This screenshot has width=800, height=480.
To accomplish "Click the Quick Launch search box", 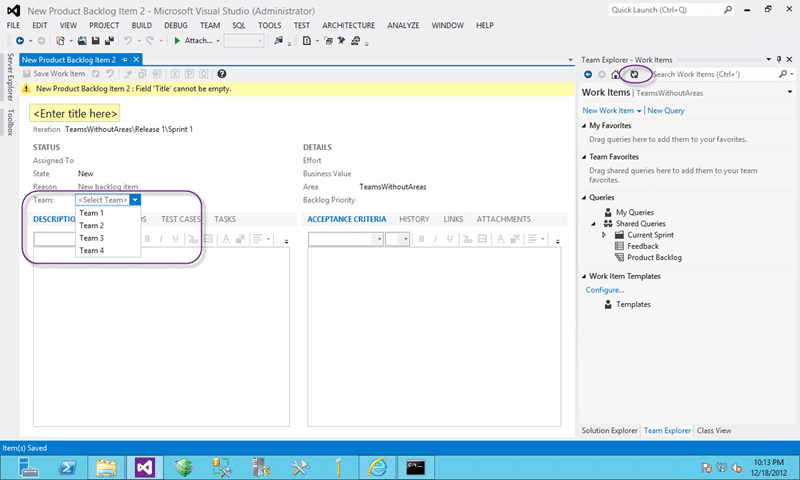I will click(670, 10).
